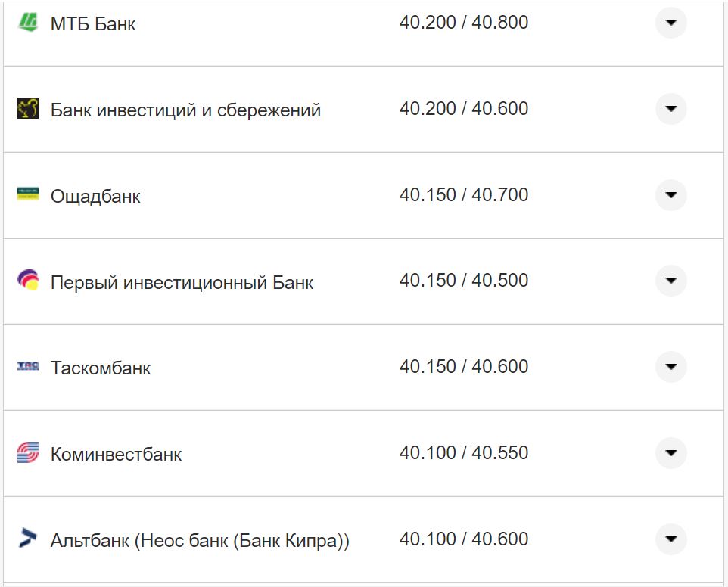Click the Коминвестбанк logo icon

point(28,453)
